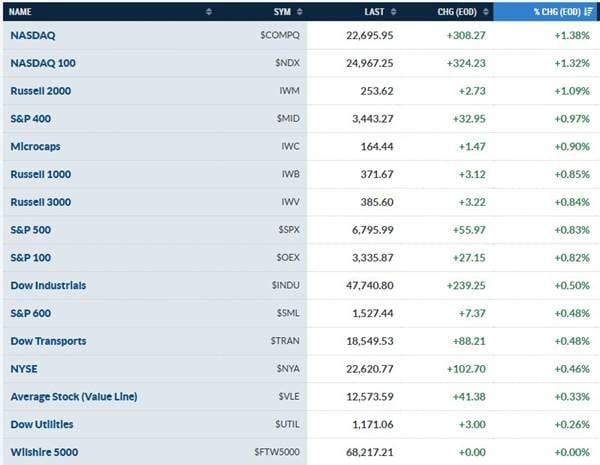Sort by the NAME column sort arrows
The height and width of the screenshot is (465, 600).
(x=209, y=12)
